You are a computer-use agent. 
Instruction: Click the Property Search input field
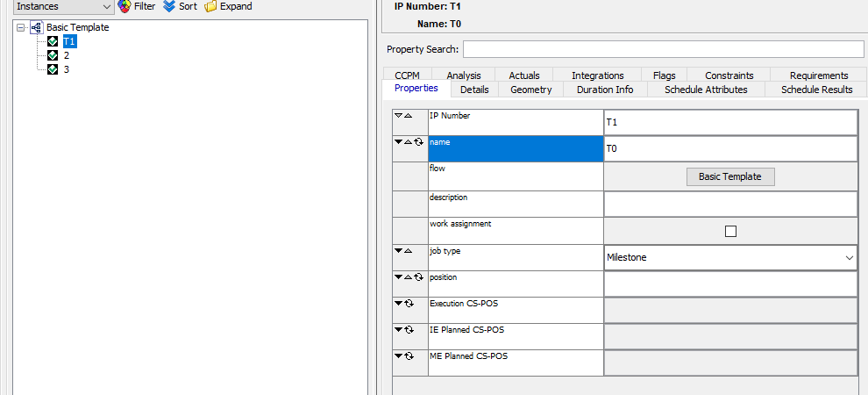[x=663, y=49]
